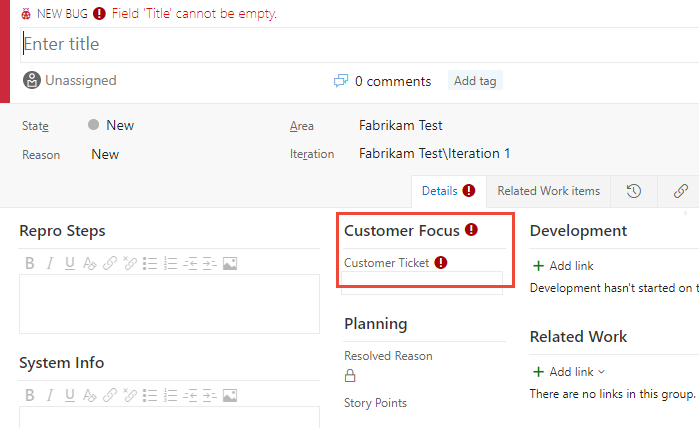Open the History tab clock icon

pos(634,191)
